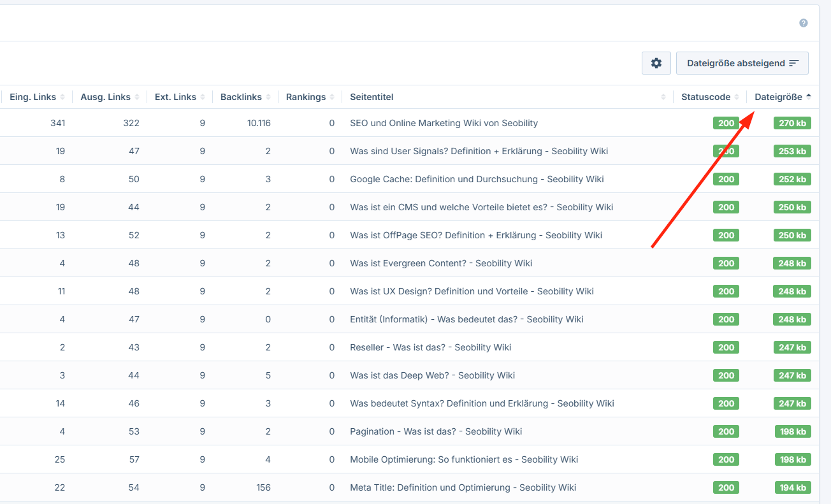
Task: Sort by Eing. Links column
Action: pos(37,97)
